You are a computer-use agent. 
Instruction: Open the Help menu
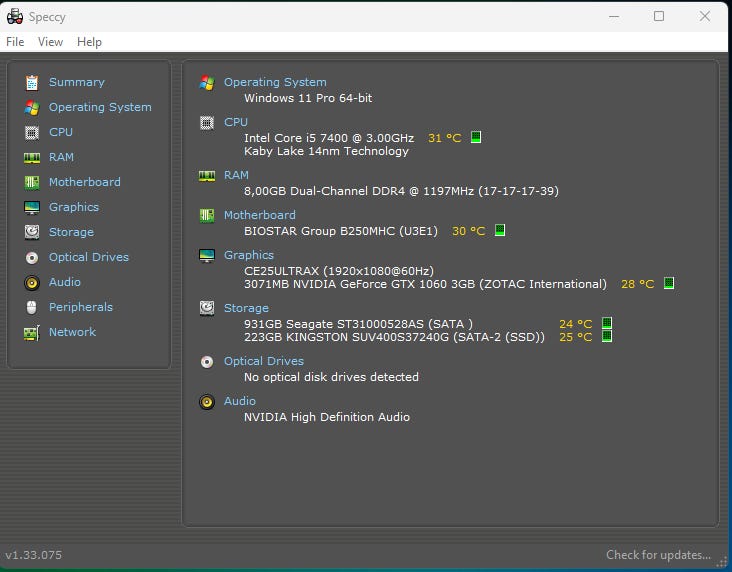89,42
